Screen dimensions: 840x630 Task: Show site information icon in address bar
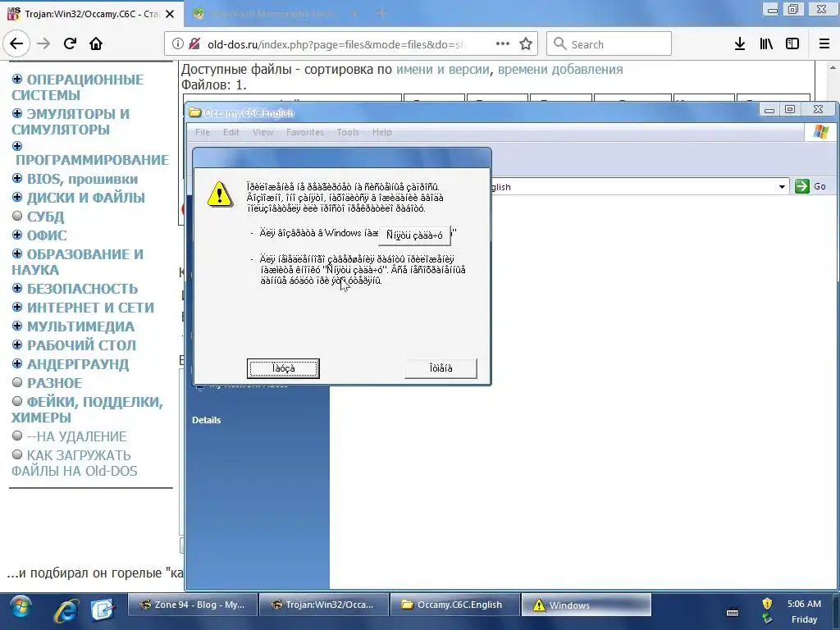(x=177, y=44)
